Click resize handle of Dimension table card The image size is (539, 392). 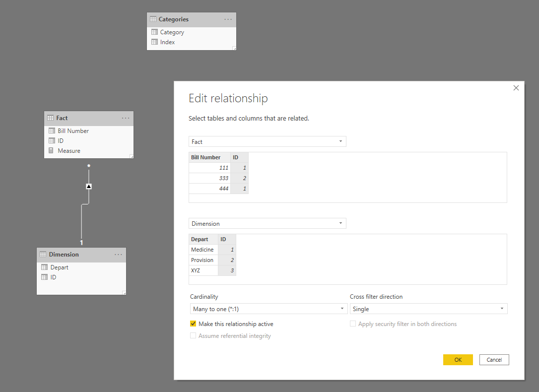click(125, 293)
